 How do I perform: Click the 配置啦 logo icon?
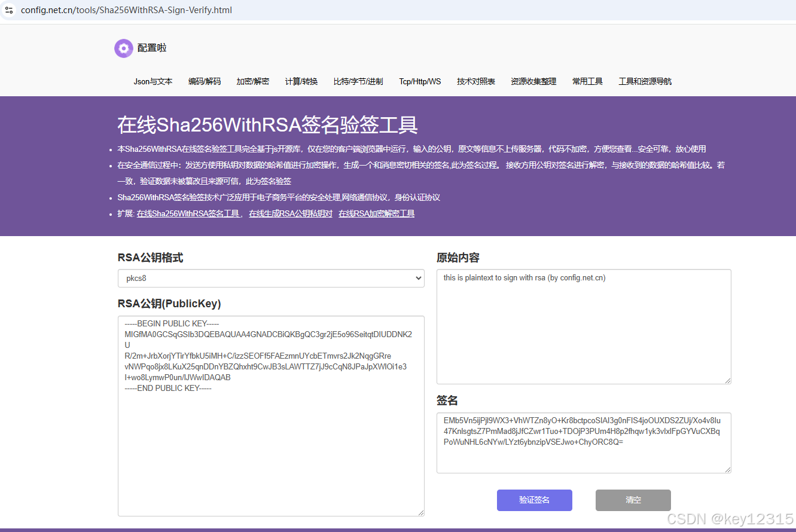[x=123, y=48]
